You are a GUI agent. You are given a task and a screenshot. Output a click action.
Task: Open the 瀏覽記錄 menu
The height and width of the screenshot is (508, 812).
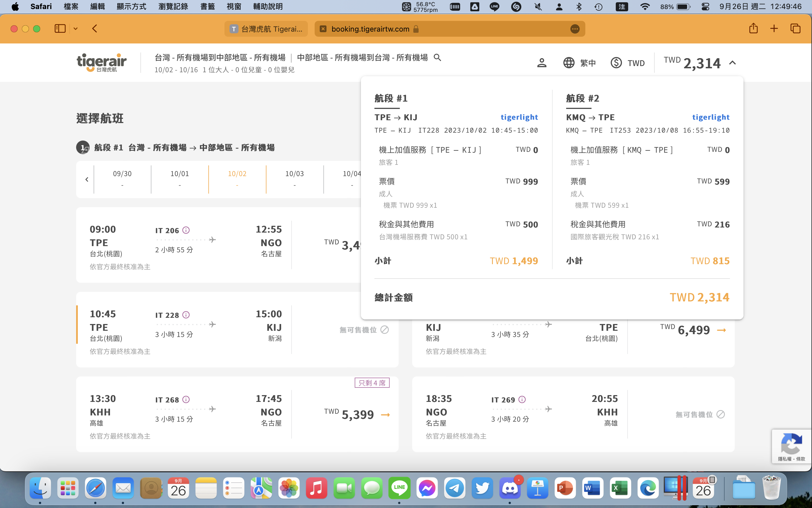[x=173, y=6]
